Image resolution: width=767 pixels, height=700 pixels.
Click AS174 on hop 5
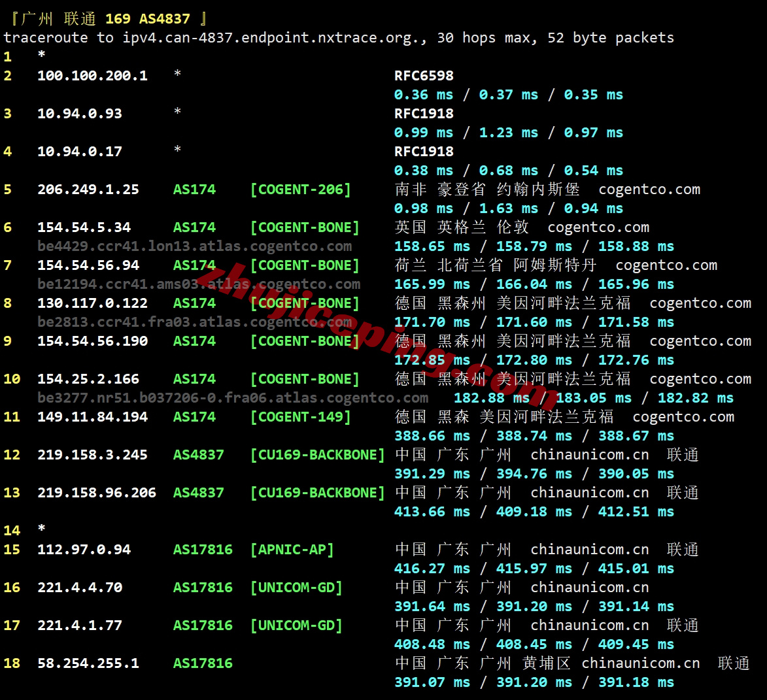[x=194, y=190]
